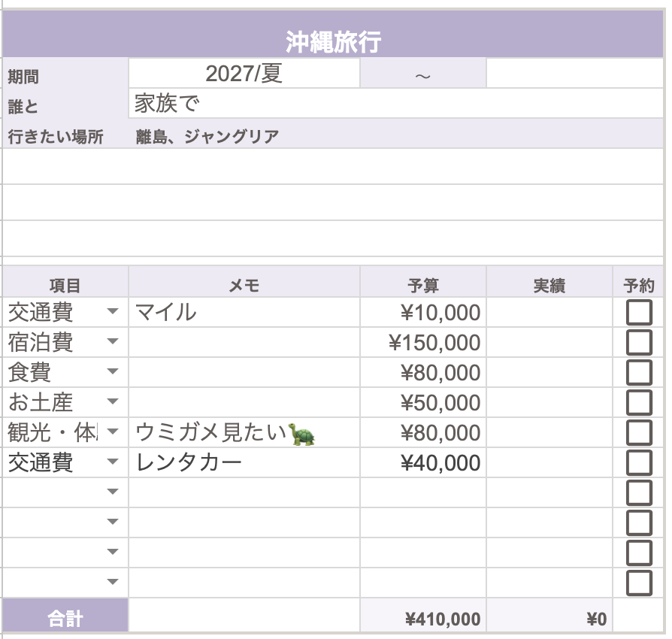Screen dimensions: 672x639
Task: Click the 期間 label cell
Action: point(65,73)
